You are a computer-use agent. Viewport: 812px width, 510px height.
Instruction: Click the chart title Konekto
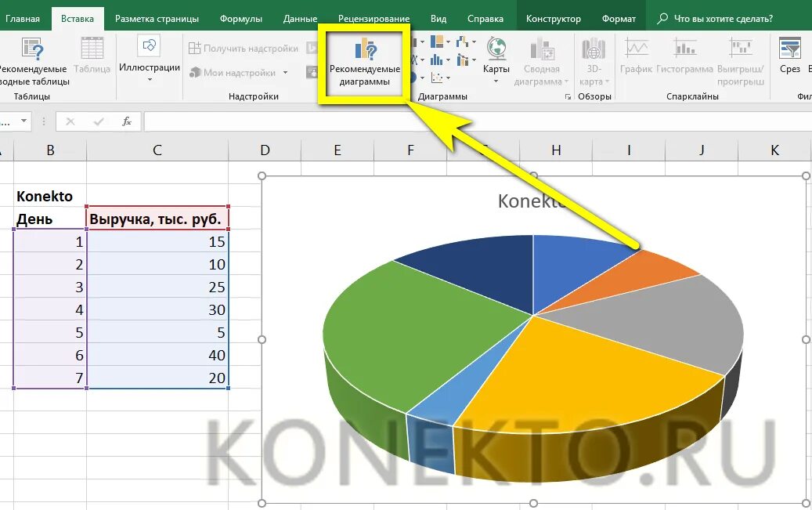(x=533, y=201)
